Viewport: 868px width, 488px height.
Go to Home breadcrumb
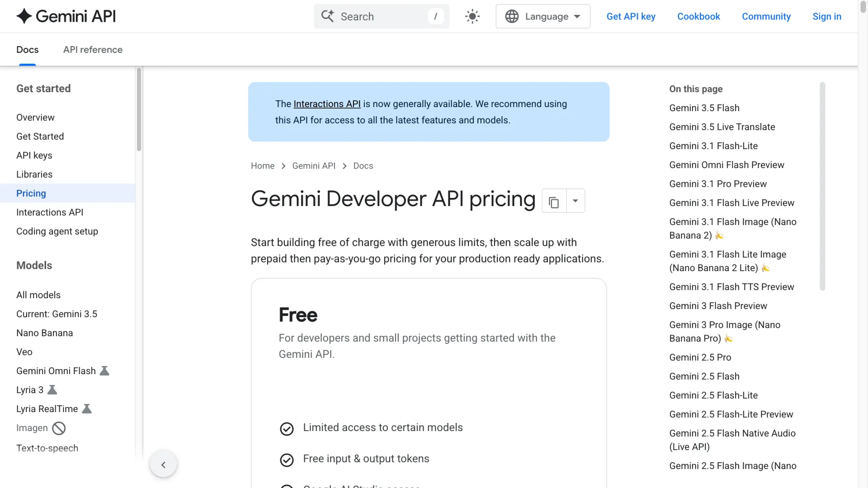coord(263,166)
